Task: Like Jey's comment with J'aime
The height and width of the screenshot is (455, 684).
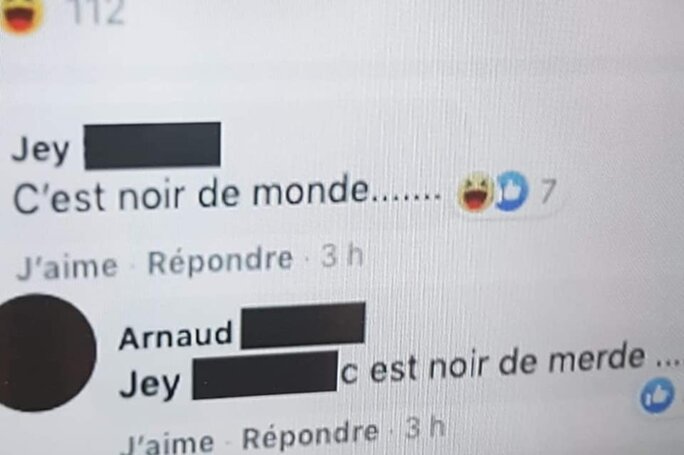Action: tap(67, 267)
